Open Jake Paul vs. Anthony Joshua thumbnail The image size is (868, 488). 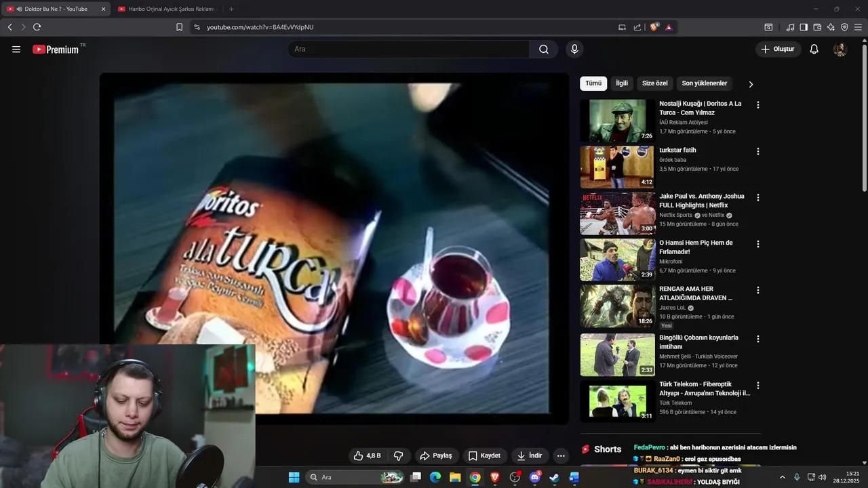(617, 213)
